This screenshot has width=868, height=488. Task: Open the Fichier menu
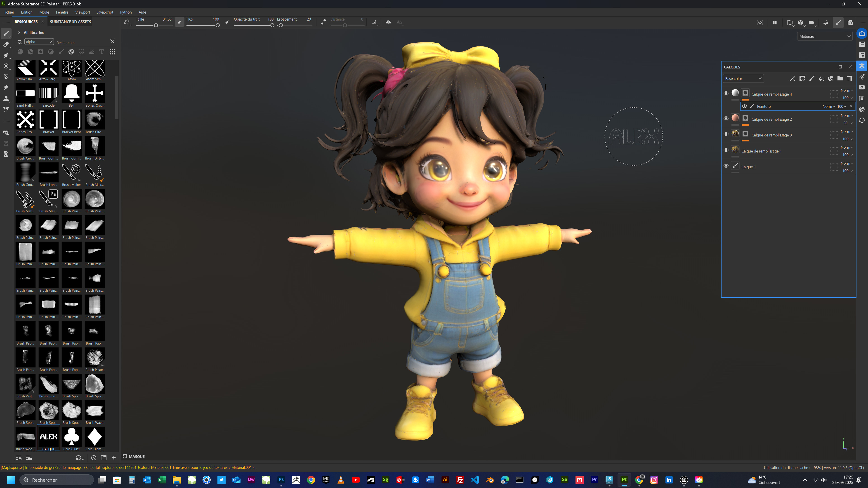coord(9,12)
